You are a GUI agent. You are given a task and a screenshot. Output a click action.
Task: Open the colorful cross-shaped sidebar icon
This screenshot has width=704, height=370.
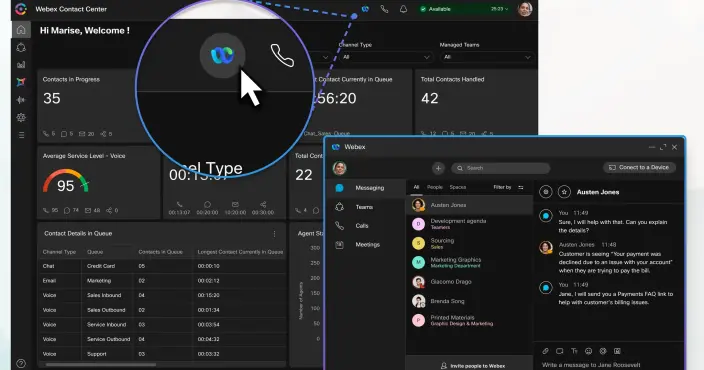coord(21,82)
